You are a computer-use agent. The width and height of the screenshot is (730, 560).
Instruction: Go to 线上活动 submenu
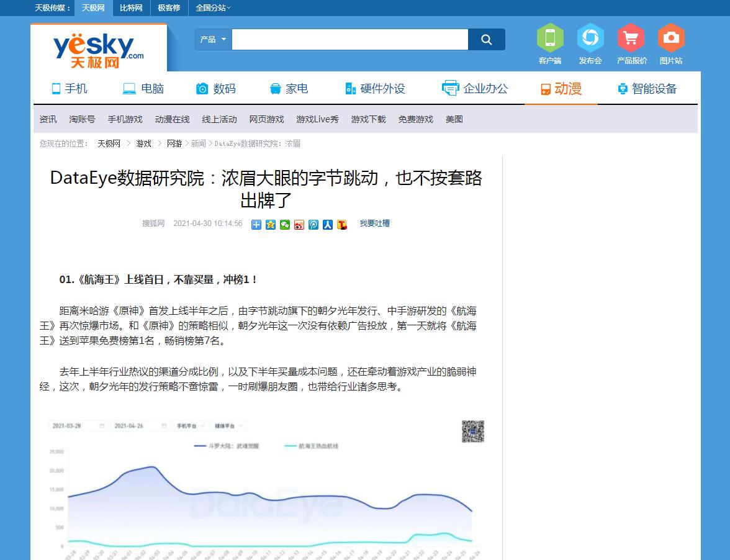(219, 119)
